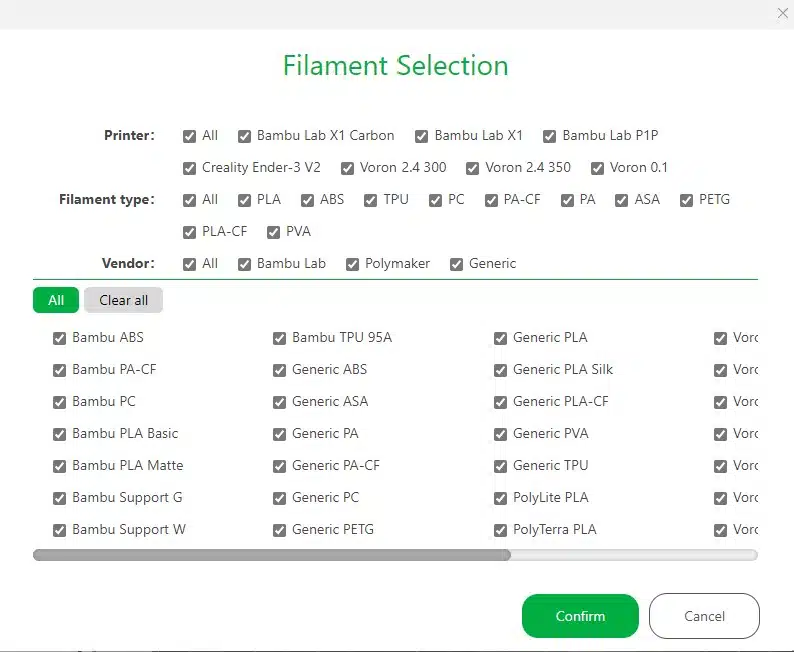This screenshot has height=652, width=794.
Task: Toggle the Filament type All checkbox
Action: coord(189,200)
